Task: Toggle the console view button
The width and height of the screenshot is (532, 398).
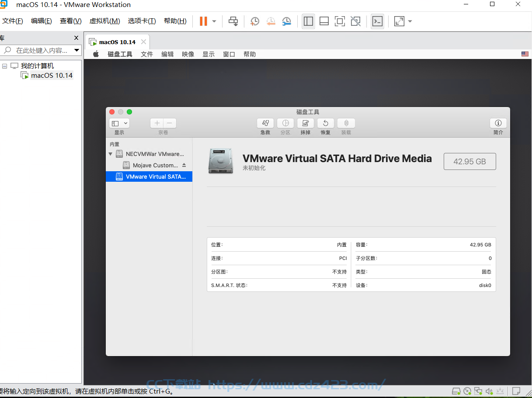Action: [x=377, y=21]
